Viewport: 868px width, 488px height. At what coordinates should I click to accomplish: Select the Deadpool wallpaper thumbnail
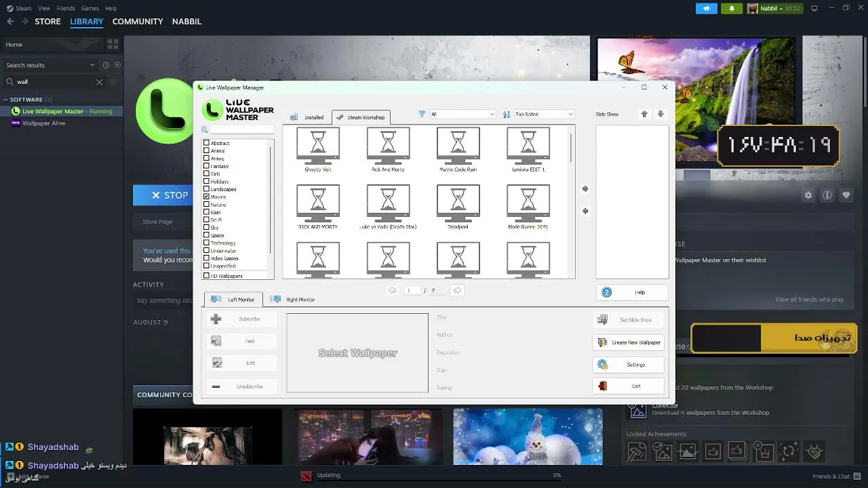[458, 207]
